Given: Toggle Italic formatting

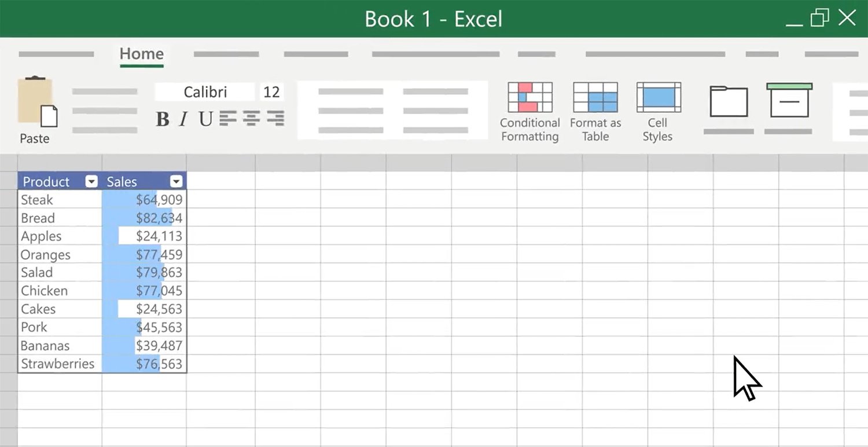Looking at the screenshot, I should (183, 119).
